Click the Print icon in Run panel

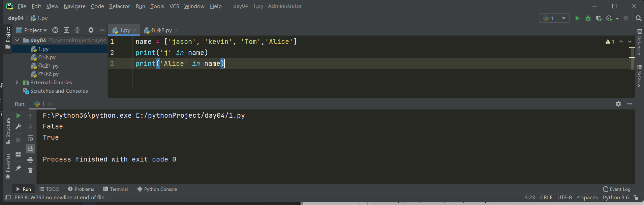[x=30, y=160]
